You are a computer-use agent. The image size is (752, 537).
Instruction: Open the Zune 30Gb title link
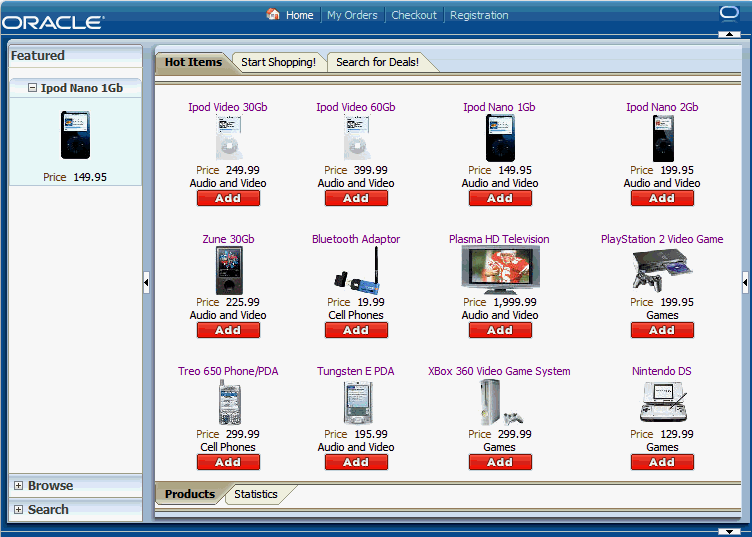pyautogui.click(x=228, y=239)
